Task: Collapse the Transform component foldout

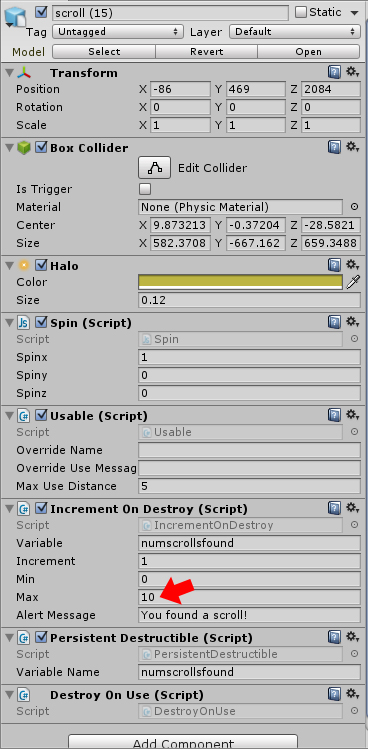Action: [x=9, y=73]
